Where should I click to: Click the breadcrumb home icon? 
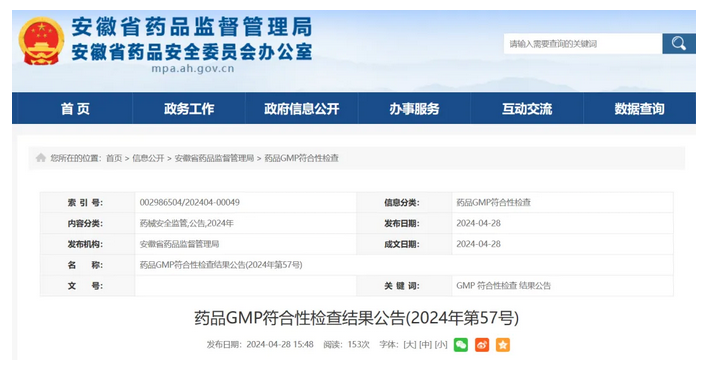coord(41,158)
